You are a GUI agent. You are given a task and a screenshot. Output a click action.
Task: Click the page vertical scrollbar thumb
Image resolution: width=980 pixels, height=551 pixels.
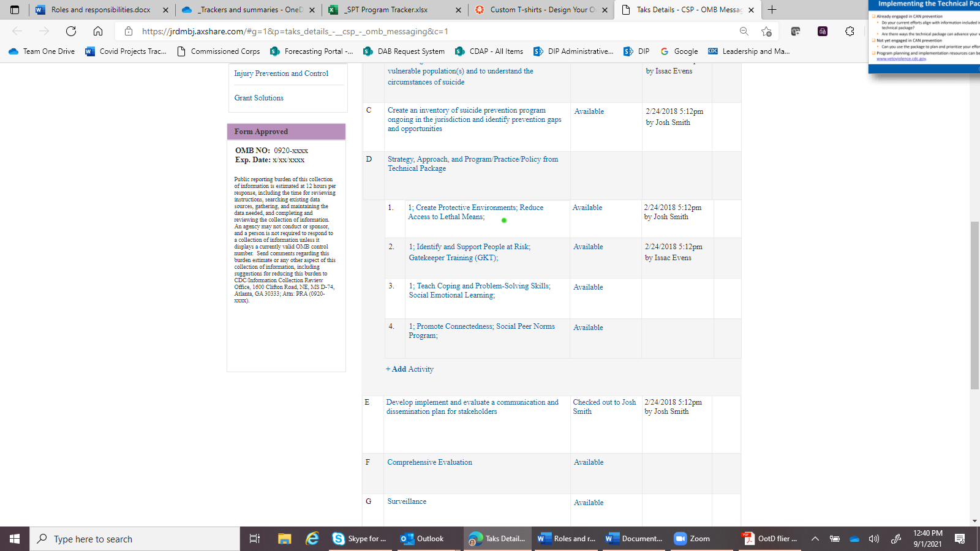click(974, 305)
